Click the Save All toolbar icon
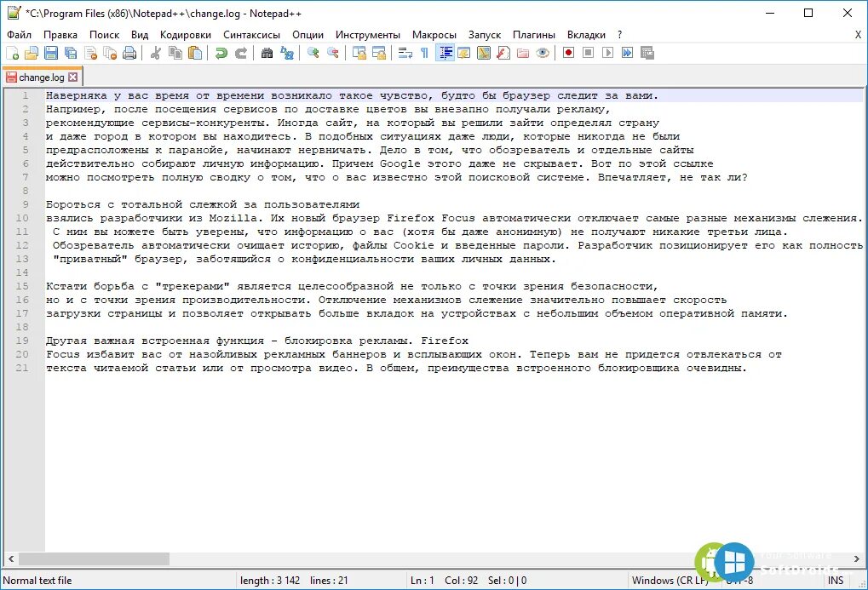This screenshot has width=868, height=590. tap(71, 53)
